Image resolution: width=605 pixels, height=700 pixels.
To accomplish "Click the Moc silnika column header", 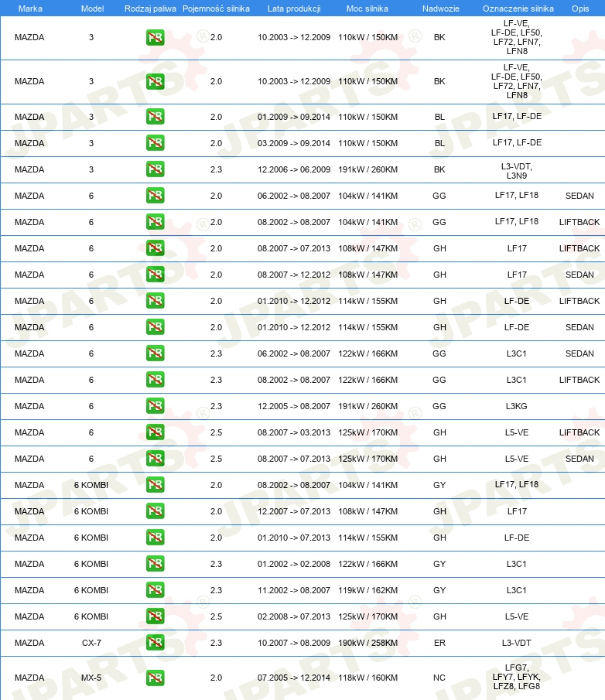I will click(x=367, y=9).
